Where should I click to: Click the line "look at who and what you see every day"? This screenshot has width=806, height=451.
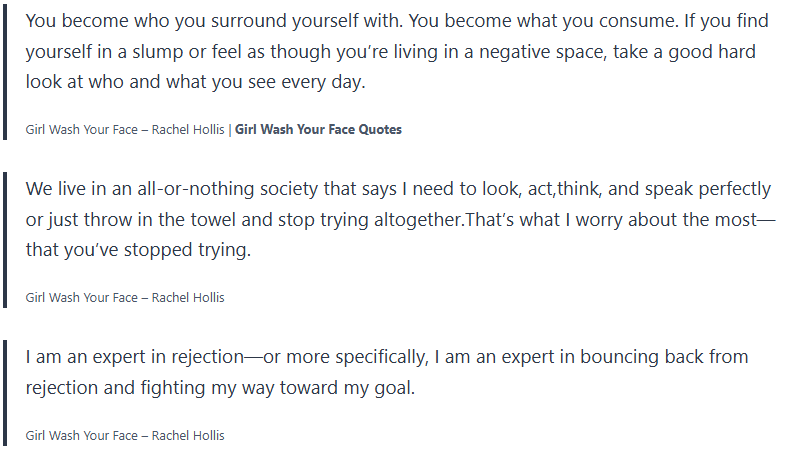[196, 83]
